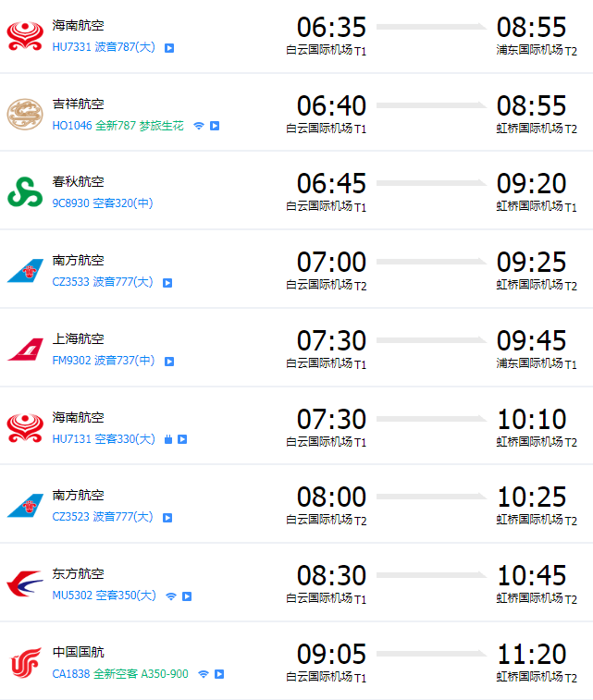593x700 pixels.
Task: Click the WiFi icon on flight MU5302
Action: 171,596
